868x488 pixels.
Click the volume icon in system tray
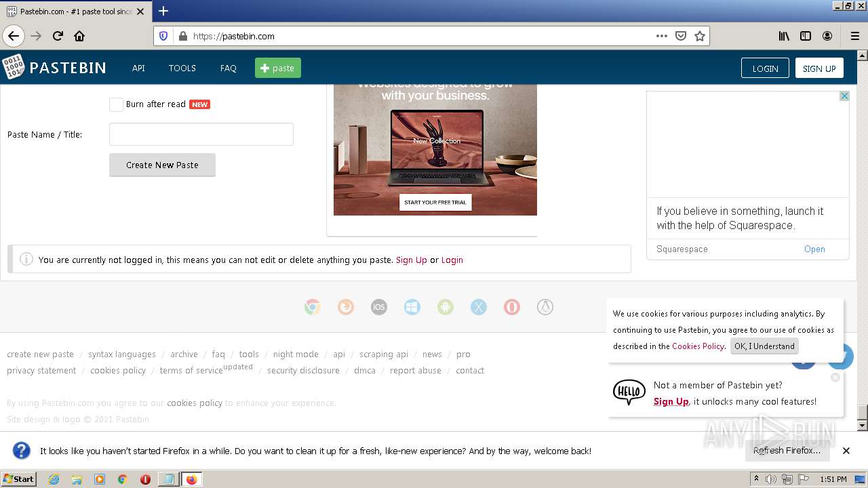771,479
